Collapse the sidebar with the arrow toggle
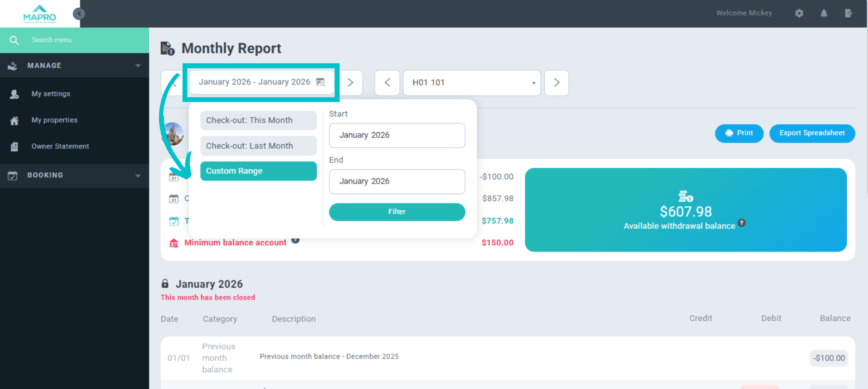 [79, 14]
